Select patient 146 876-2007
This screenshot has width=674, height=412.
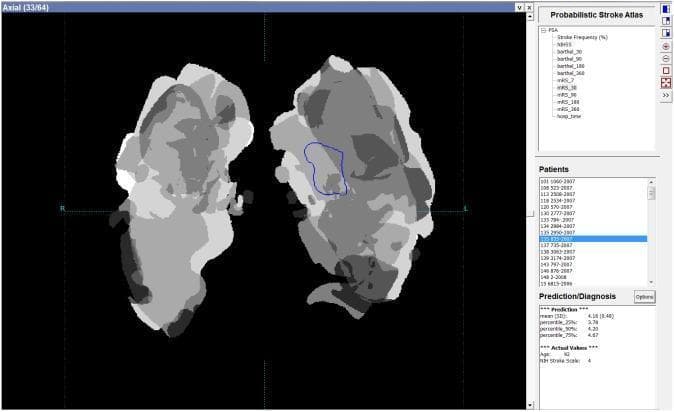pos(556,271)
